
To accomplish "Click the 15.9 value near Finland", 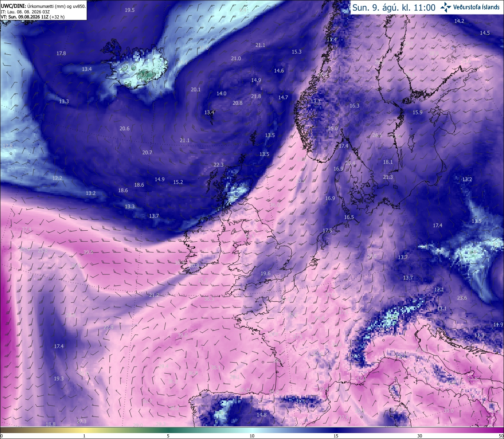I will (x=417, y=112).
